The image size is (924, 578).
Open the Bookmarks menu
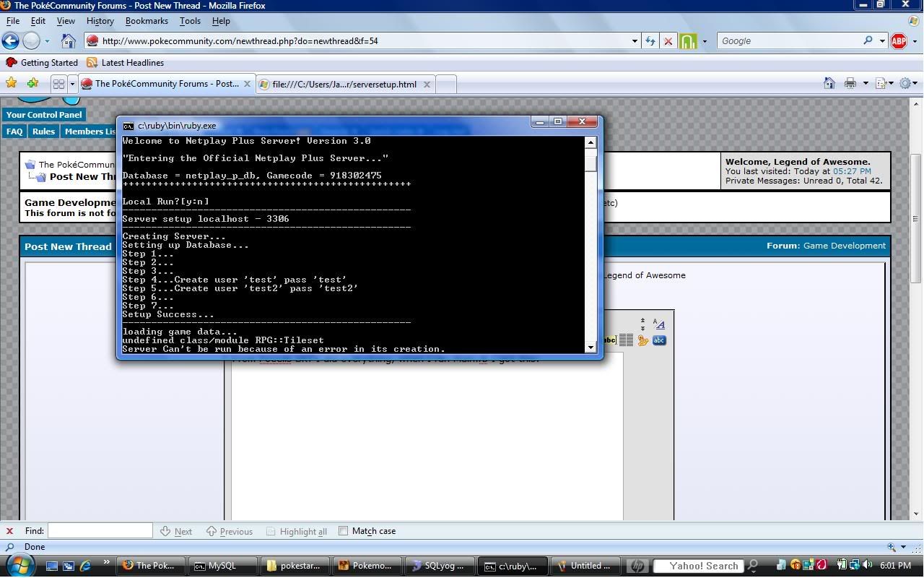147,21
